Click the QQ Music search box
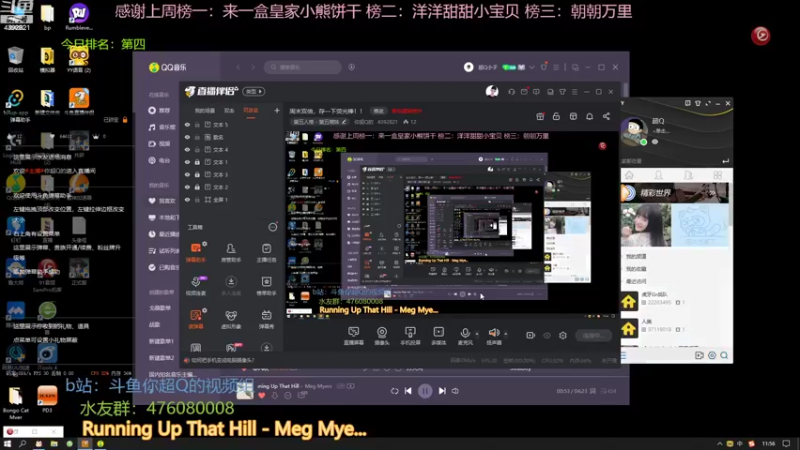Image resolution: width=800 pixels, height=450 pixels. [303, 67]
